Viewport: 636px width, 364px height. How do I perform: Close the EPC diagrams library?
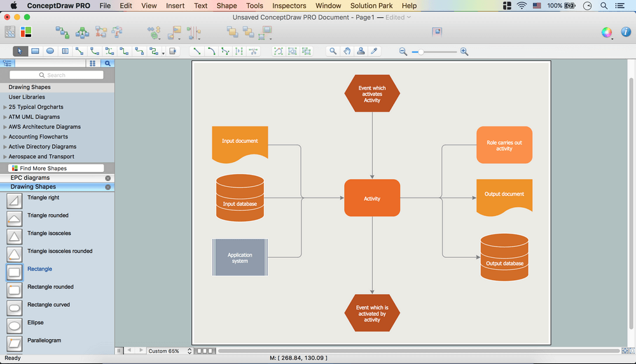[108, 179]
